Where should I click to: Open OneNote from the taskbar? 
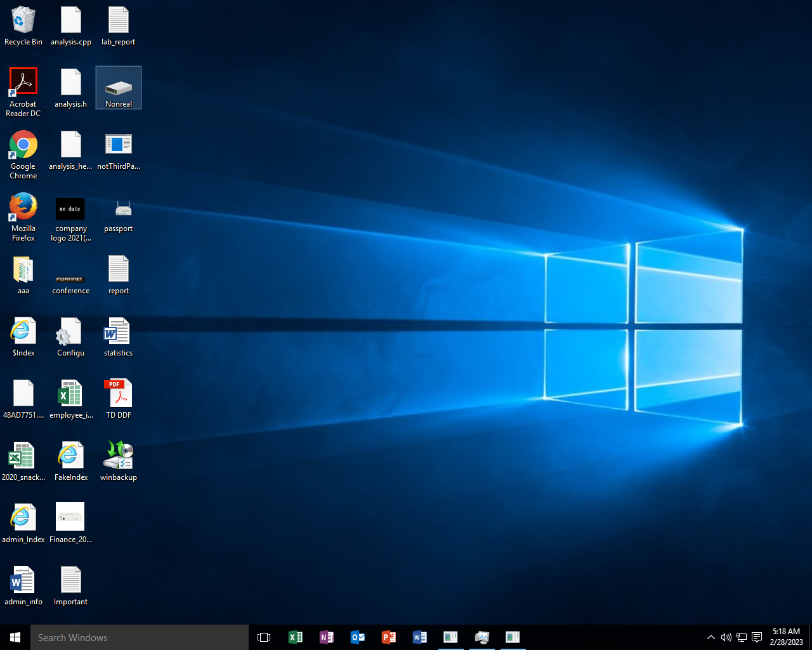tap(327, 637)
